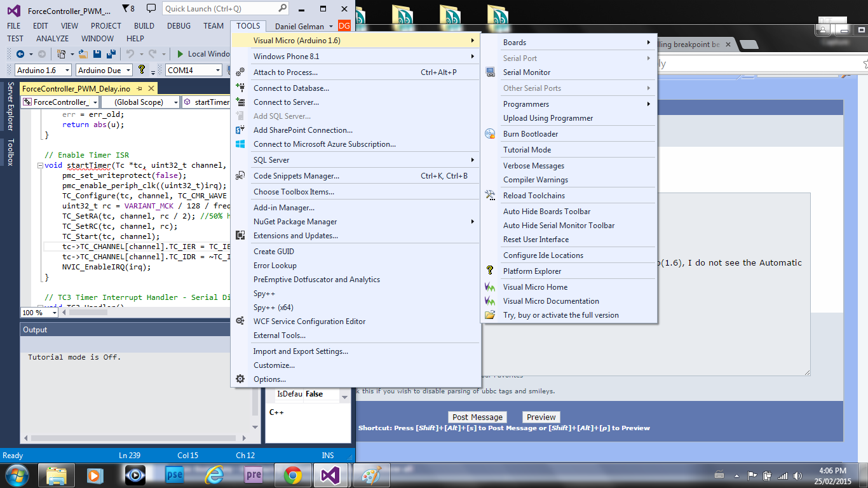868x488 pixels.
Task: Click the Serial Monitor icon in submenu
Action: pos(490,72)
